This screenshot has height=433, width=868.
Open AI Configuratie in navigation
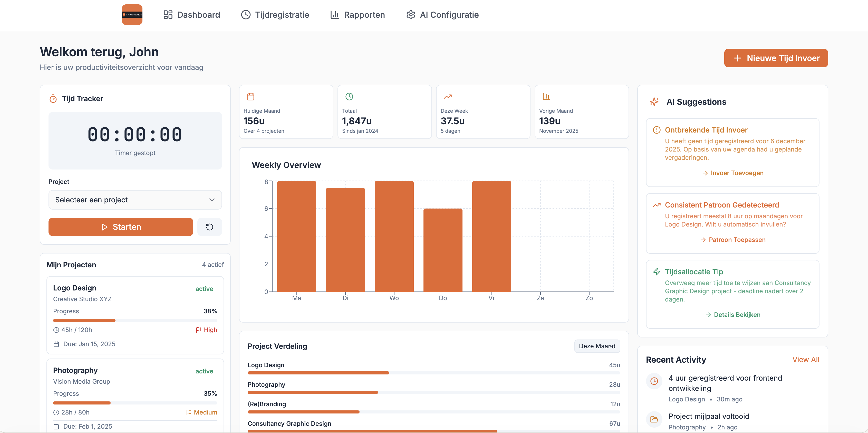(x=442, y=15)
